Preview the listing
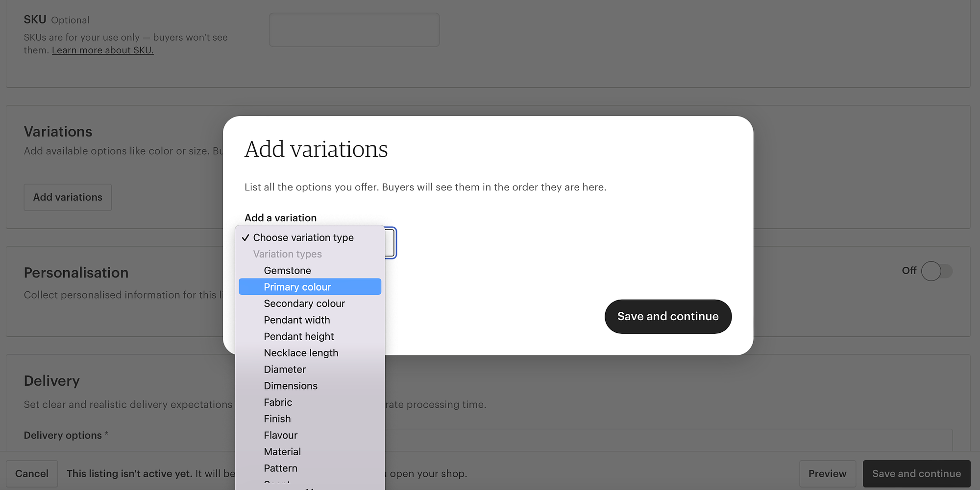This screenshot has height=490, width=980. click(828, 474)
